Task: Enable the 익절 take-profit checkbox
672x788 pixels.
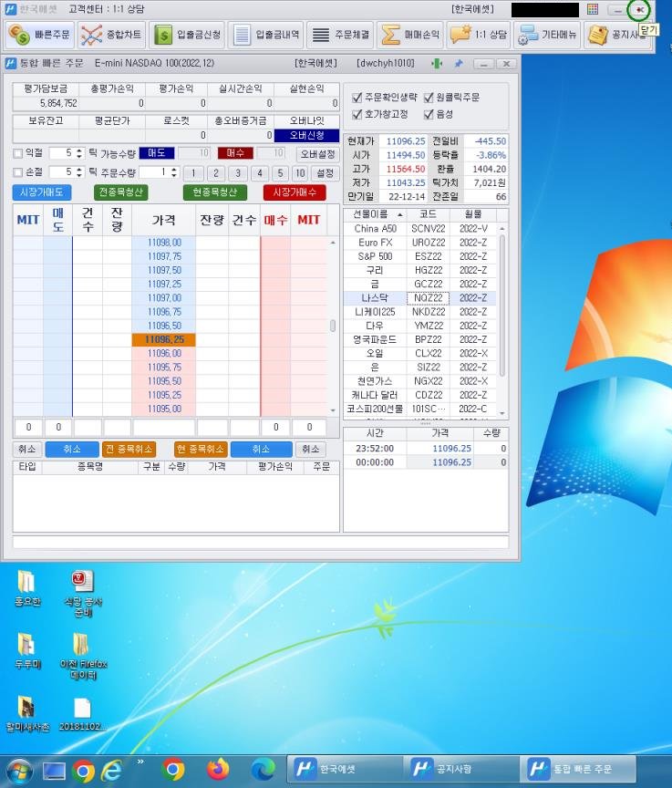Action: [18, 153]
